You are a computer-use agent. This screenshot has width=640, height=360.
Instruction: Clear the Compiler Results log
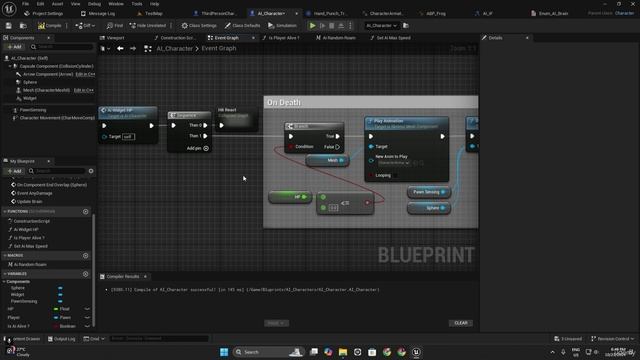(x=461, y=323)
